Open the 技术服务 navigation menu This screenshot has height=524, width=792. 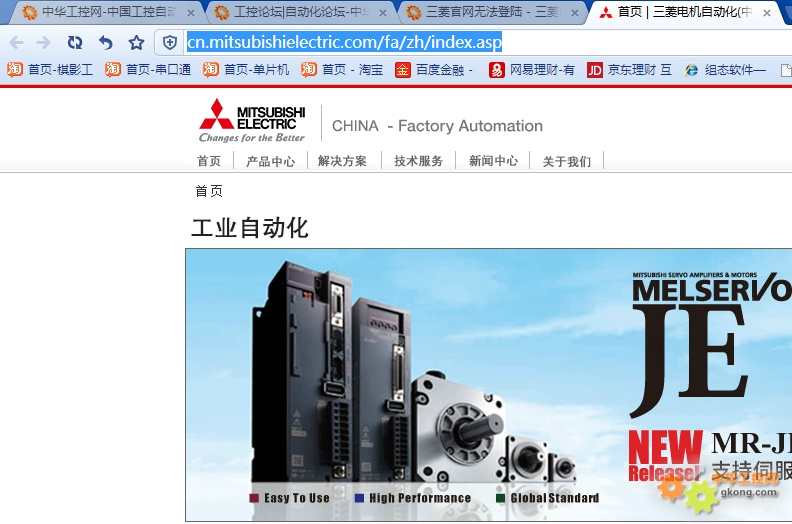click(418, 161)
